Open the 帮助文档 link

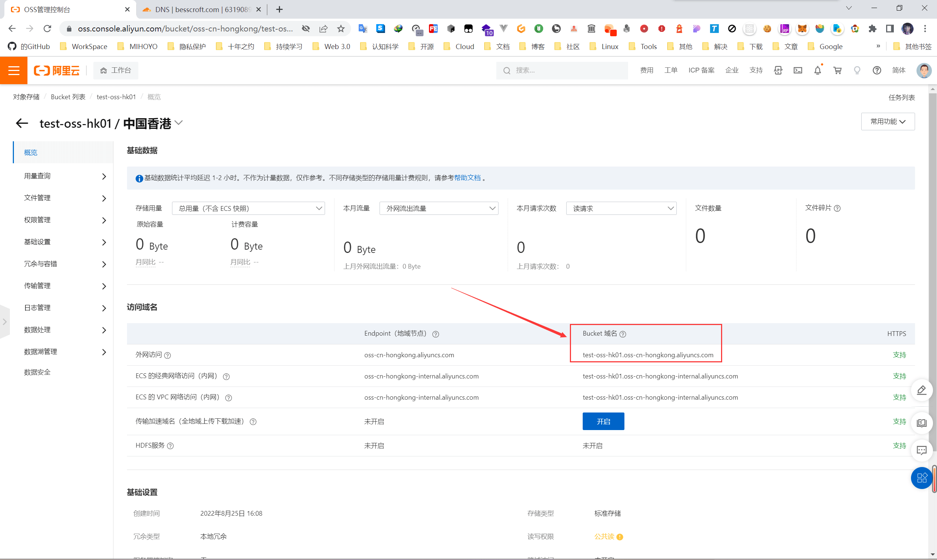tap(467, 178)
